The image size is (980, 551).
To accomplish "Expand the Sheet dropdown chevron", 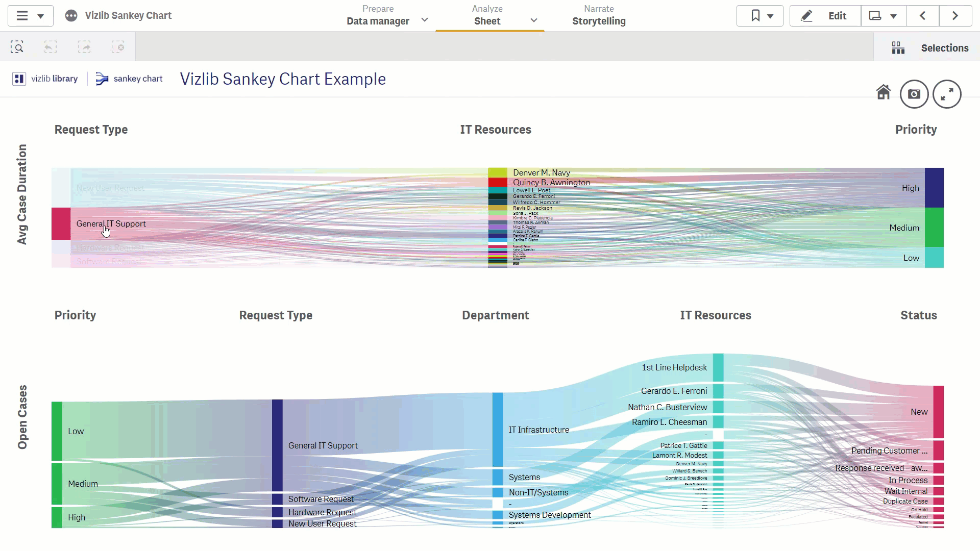I will tap(533, 20).
